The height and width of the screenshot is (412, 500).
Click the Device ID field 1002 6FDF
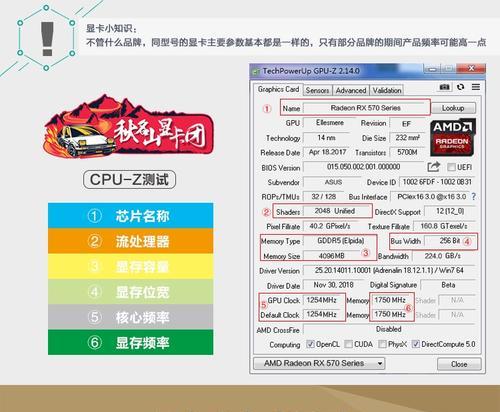pos(437,182)
